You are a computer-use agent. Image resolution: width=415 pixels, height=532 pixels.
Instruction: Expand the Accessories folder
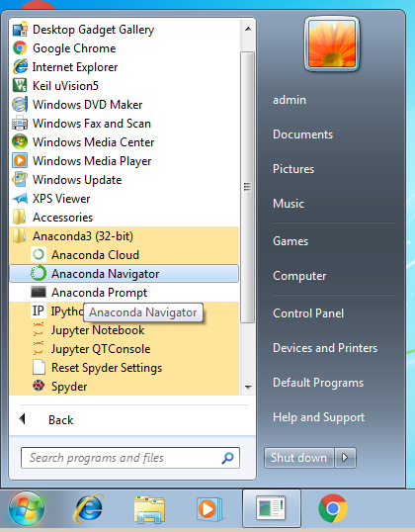pyautogui.click(x=124, y=218)
